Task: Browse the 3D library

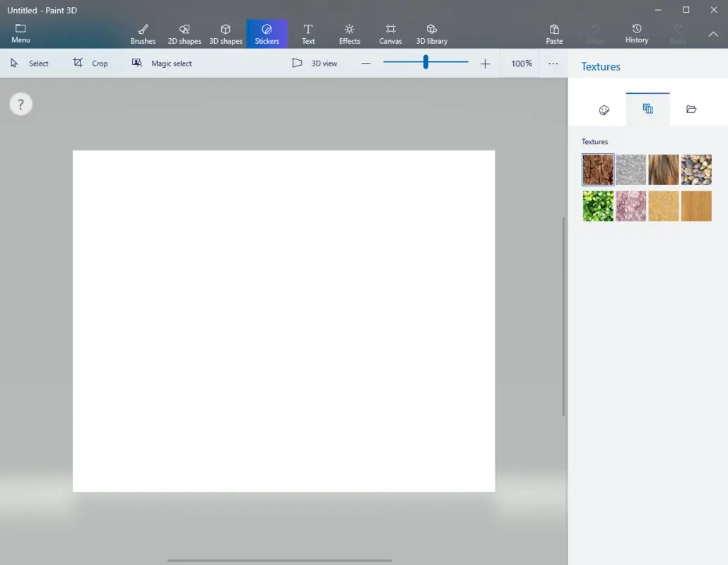Action: tap(431, 33)
